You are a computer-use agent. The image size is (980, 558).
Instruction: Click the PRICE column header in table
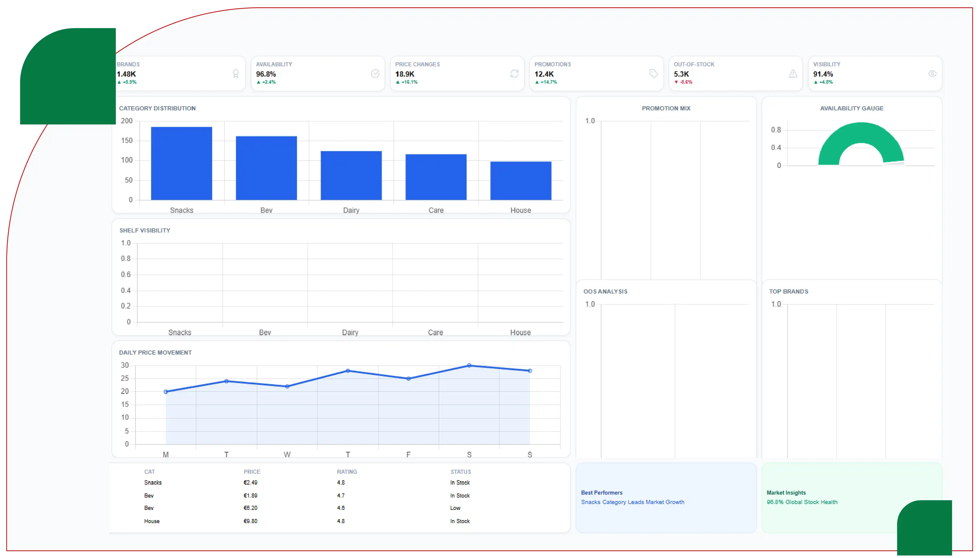pos(252,472)
